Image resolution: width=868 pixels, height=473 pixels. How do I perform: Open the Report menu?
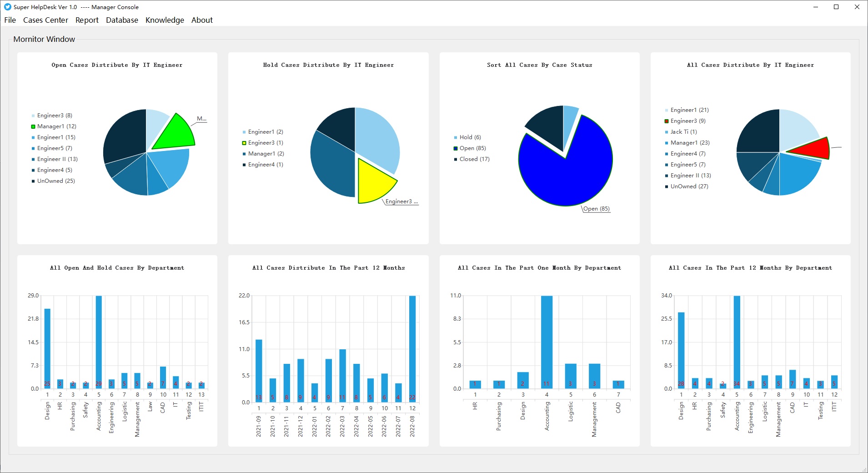click(87, 20)
